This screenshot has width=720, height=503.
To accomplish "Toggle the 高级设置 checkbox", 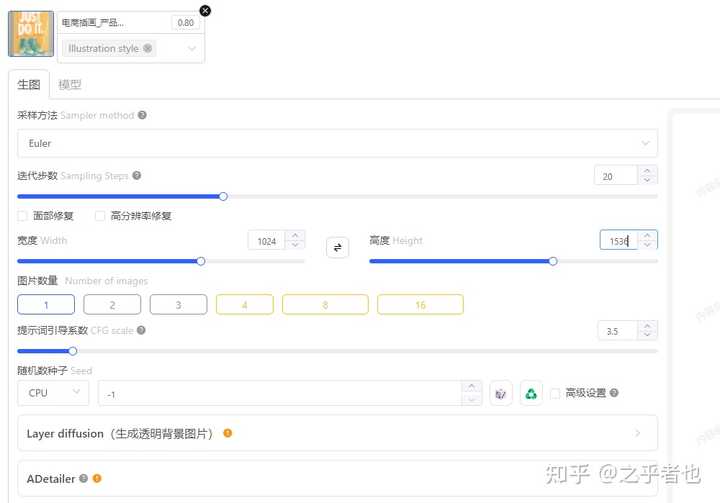I will click(x=555, y=393).
